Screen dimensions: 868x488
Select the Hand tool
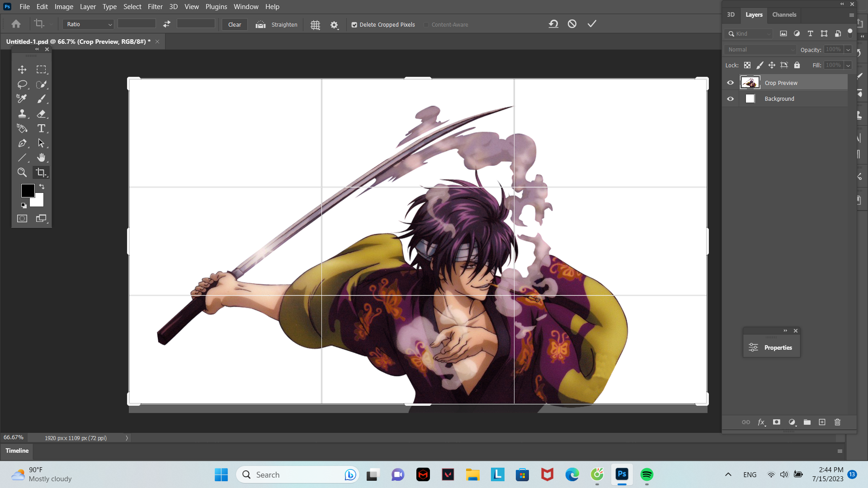[x=41, y=158]
